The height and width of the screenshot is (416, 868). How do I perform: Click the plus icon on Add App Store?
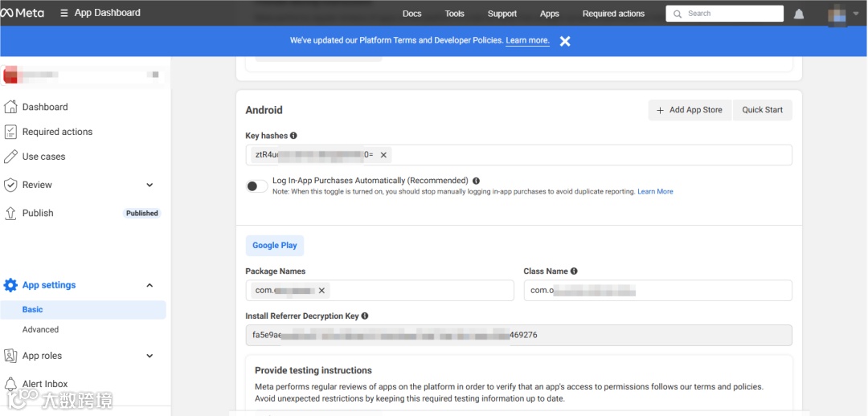(660, 110)
